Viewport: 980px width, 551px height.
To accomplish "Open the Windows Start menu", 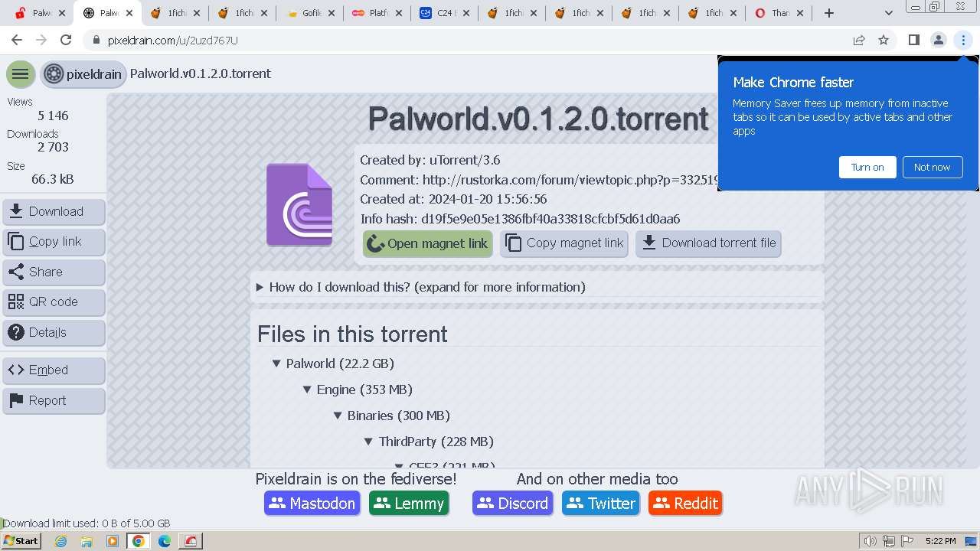I will coord(21,541).
